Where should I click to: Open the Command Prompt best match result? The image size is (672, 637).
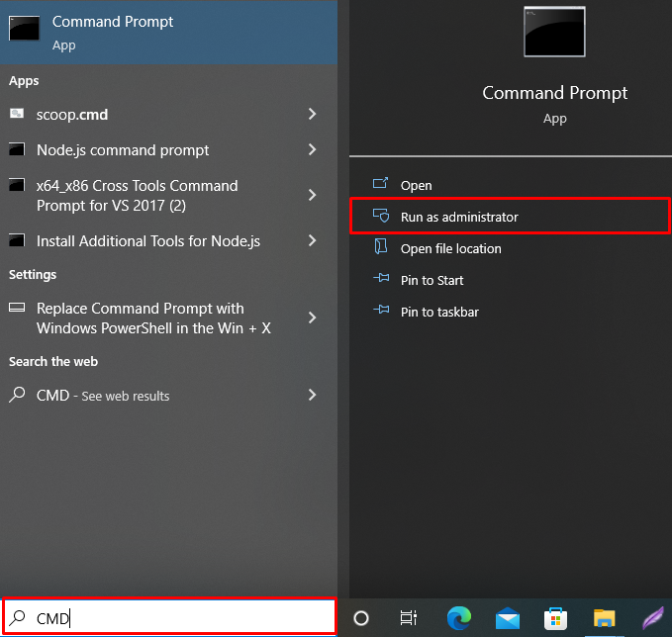(x=168, y=33)
